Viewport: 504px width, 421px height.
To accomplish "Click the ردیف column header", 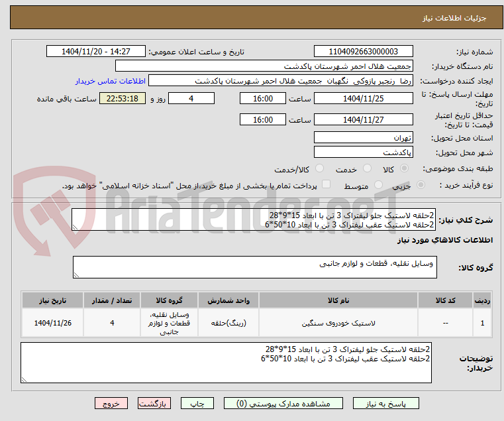I will pyautogui.click(x=482, y=300).
